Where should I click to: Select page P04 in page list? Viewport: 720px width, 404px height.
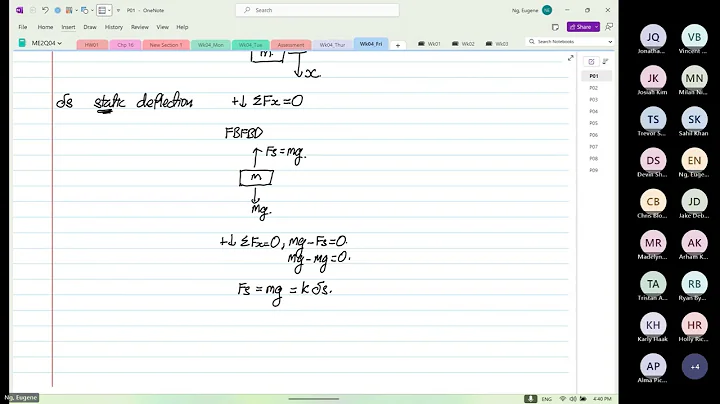(596, 112)
